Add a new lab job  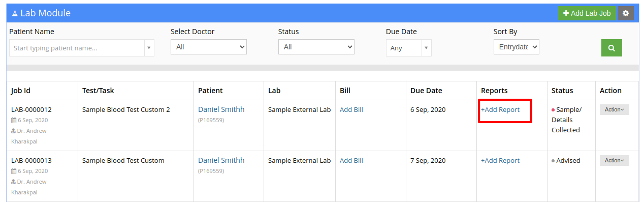[587, 13]
